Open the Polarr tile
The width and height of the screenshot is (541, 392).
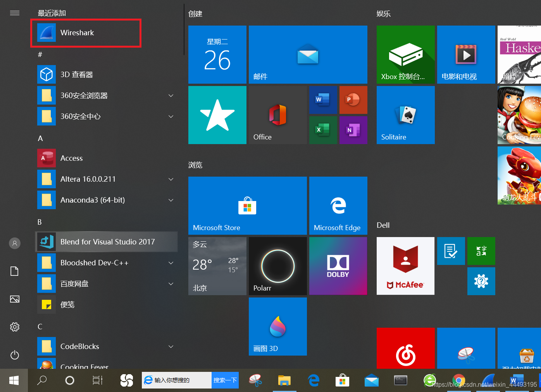(x=278, y=266)
